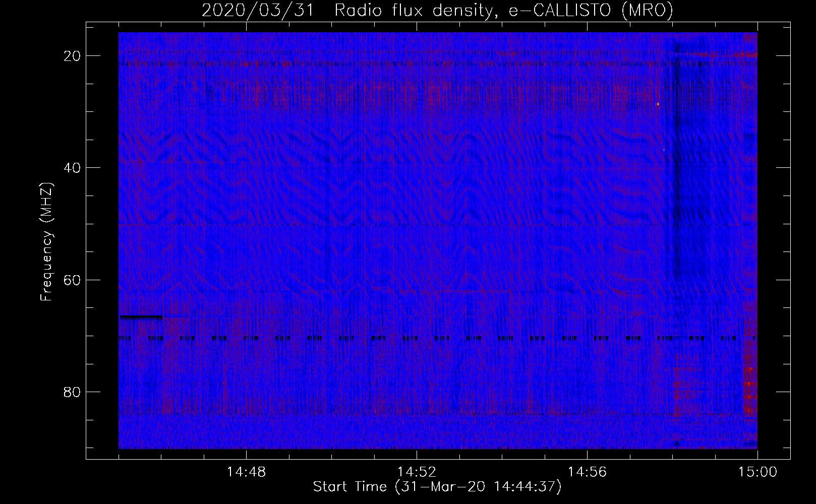
Task: Select the 15:00 time tick label
Action: [757, 472]
